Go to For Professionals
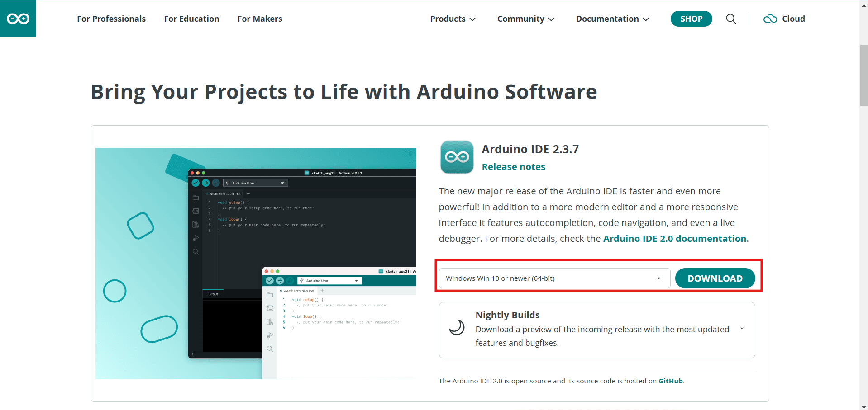The width and height of the screenshot is (868, 410). tap(111, 19)
